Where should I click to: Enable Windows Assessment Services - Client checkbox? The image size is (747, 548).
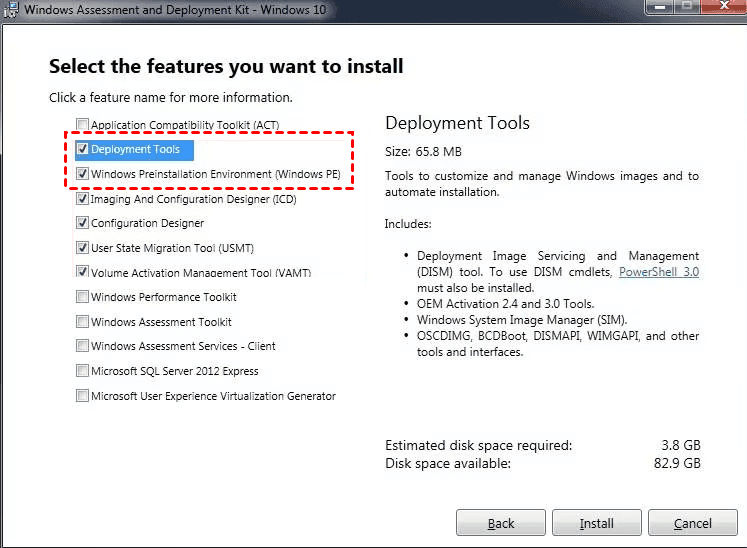click(82, 346)
